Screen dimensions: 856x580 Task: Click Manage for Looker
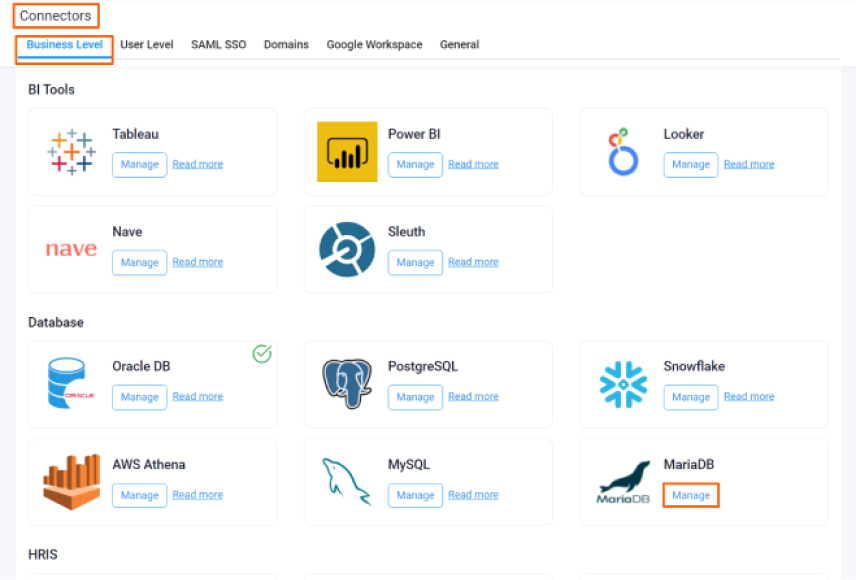point(691,164)
